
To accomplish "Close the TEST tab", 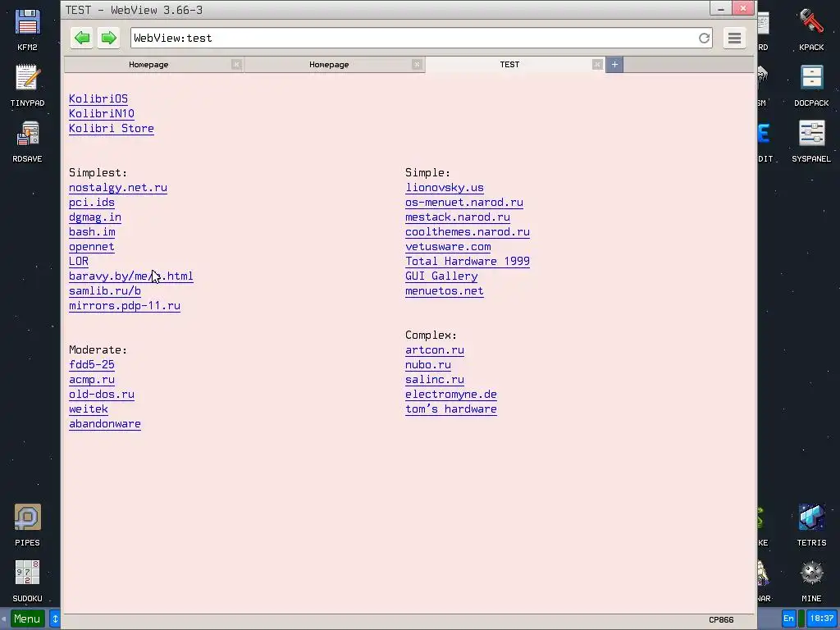I will [597, 64].
